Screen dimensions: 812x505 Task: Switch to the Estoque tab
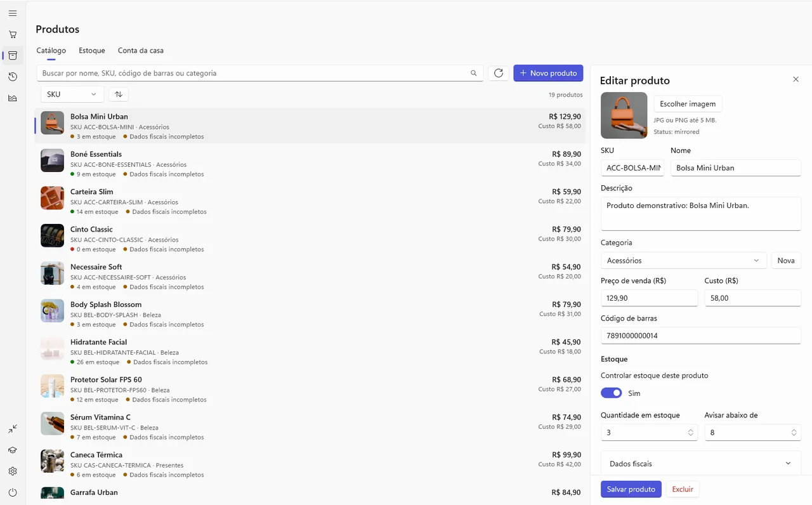[x=92, y=51]
